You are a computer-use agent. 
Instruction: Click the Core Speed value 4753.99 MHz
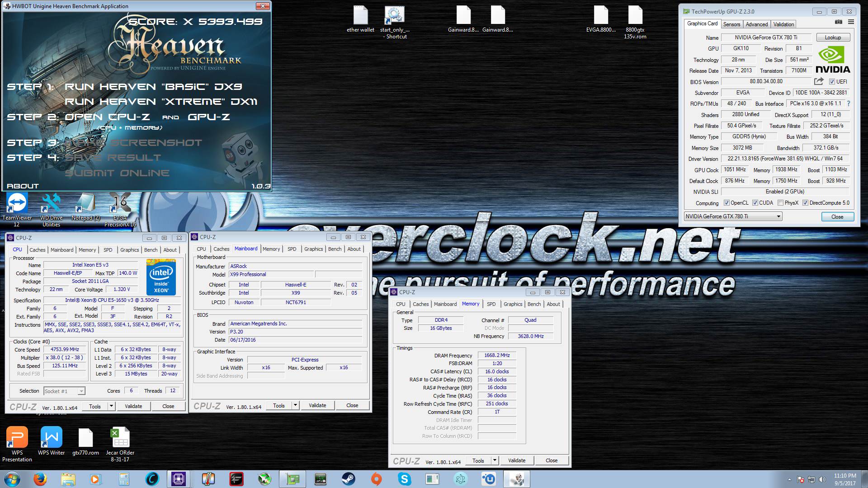pyautogui.click(x=65, y=349)
